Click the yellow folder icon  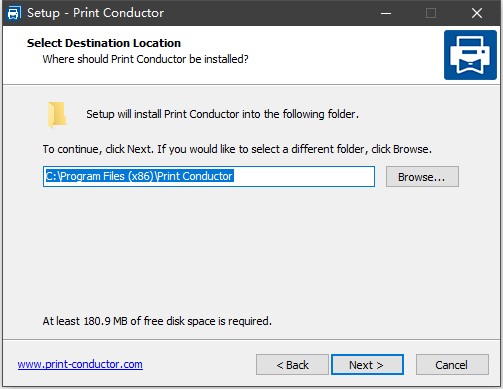57,115
